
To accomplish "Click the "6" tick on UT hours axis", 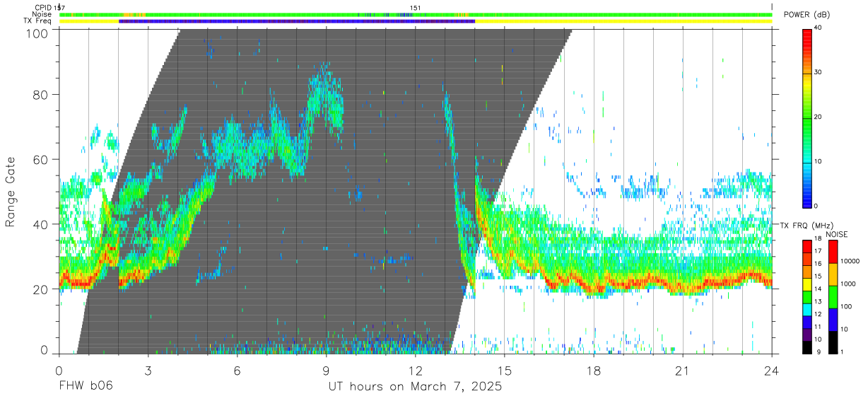I will click(237, 371).
